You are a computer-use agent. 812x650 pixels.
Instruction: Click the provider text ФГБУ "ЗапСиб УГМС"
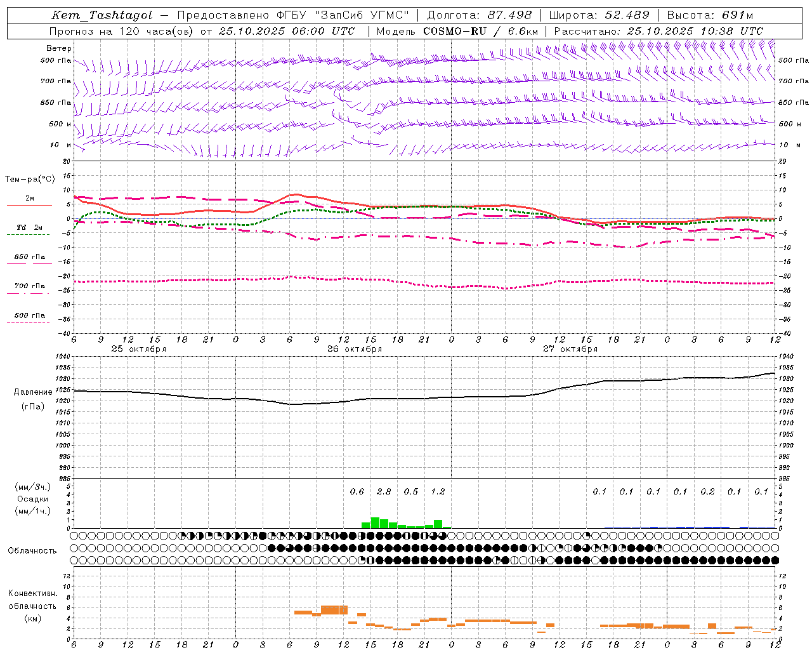pos(343,15)
